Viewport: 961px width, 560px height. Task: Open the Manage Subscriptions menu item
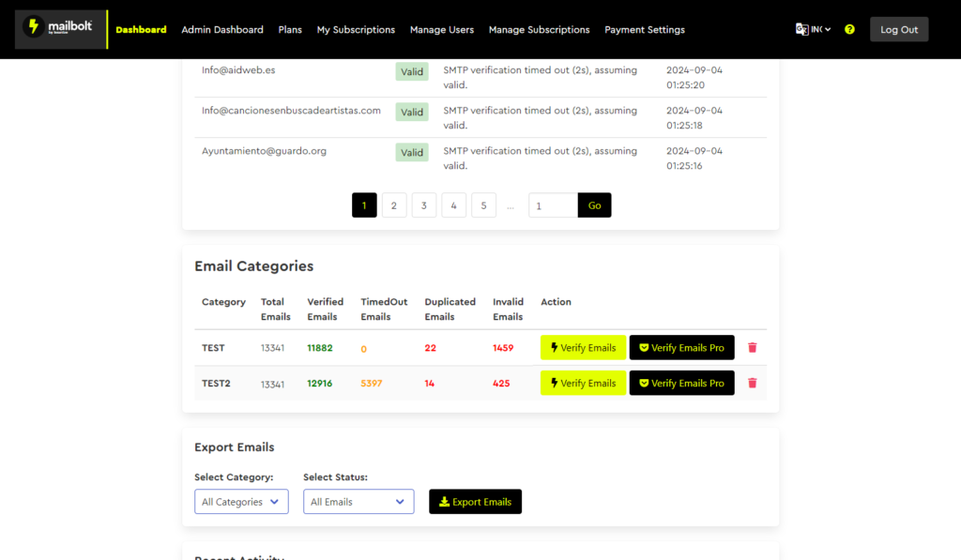[539, 29]
